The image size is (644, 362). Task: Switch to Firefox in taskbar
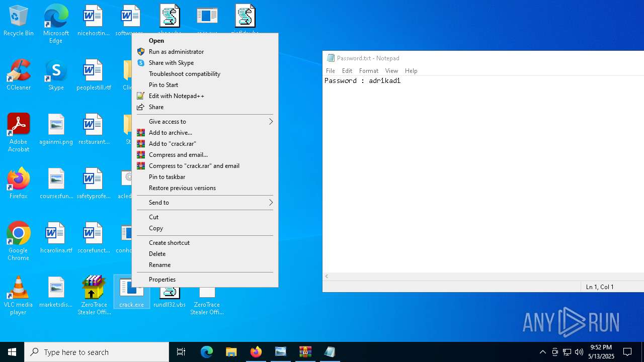pos(256,352)
